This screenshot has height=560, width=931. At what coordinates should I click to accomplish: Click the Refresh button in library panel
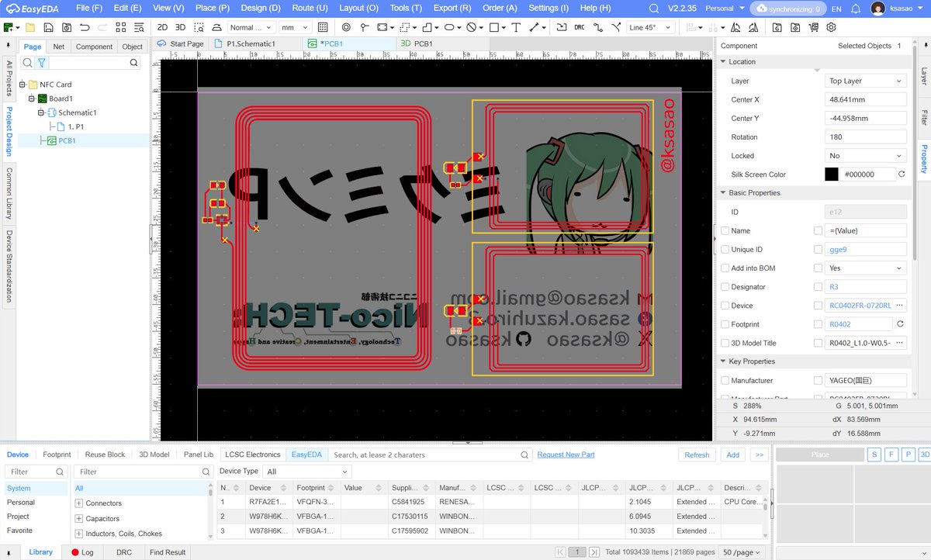(697, 455)
